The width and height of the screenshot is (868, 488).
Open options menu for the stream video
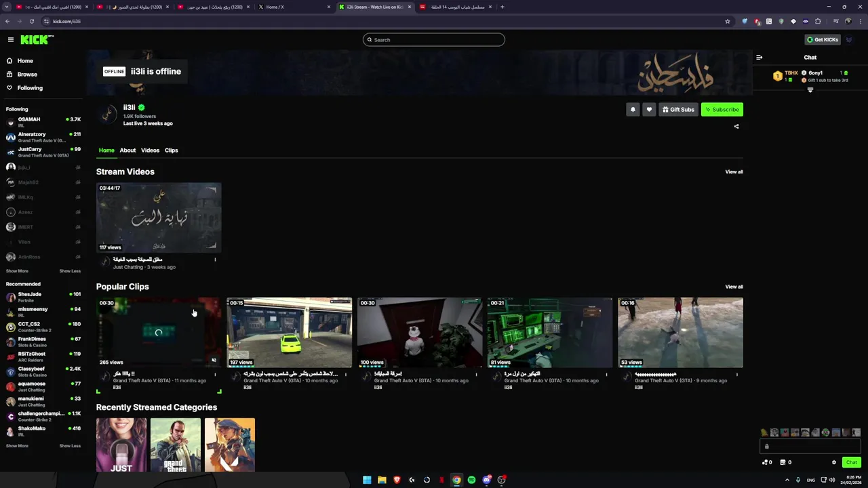(x=215, y=260)
